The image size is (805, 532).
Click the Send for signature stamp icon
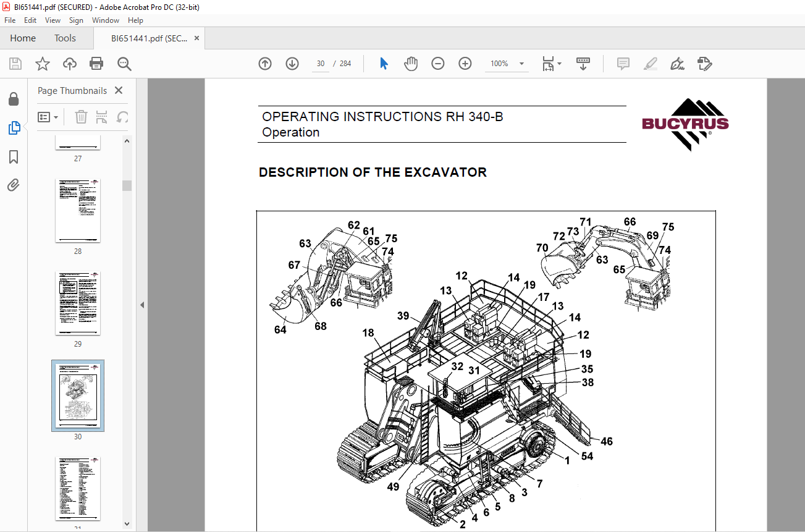pos(704,64)
